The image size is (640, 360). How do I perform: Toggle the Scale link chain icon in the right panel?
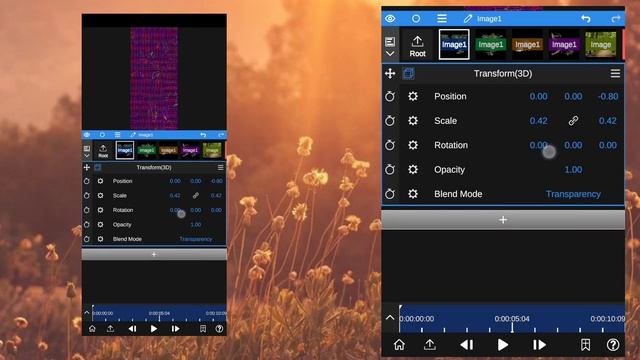pyautogui.click(x=573, y=121)
